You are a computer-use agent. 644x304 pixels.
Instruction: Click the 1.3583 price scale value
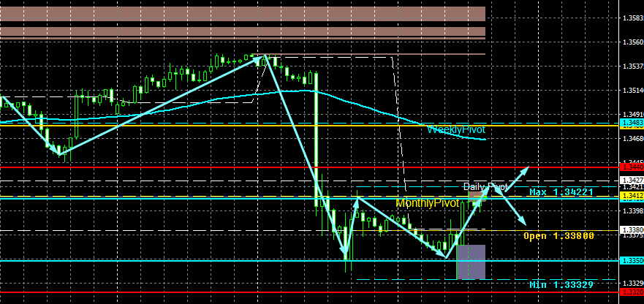(633, 18)
